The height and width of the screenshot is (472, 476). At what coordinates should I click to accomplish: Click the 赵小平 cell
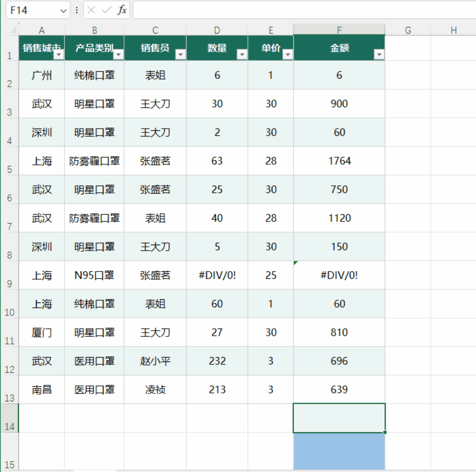coord(155,361)
